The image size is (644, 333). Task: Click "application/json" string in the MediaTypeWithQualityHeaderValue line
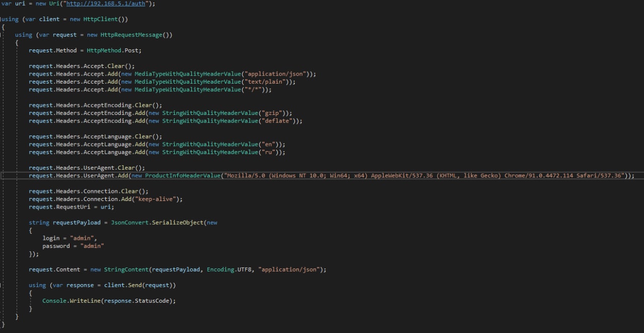click(x=275, y=74)
